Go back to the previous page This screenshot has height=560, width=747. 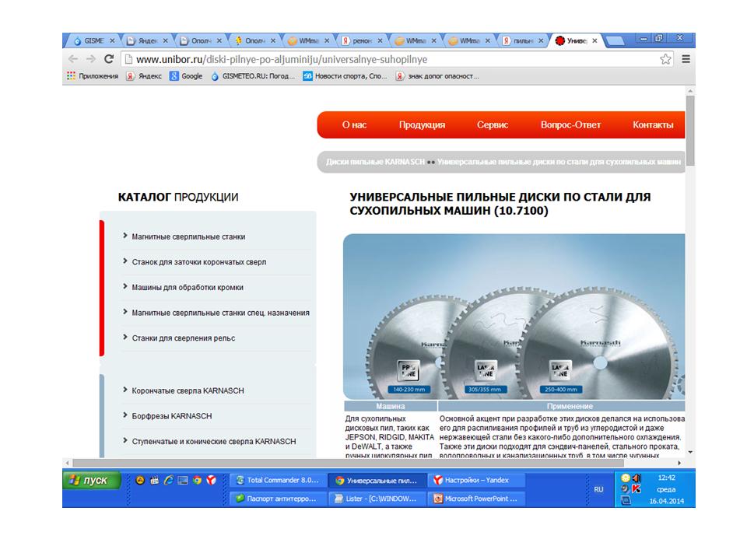pyautogui.click(x=73, y=59)
